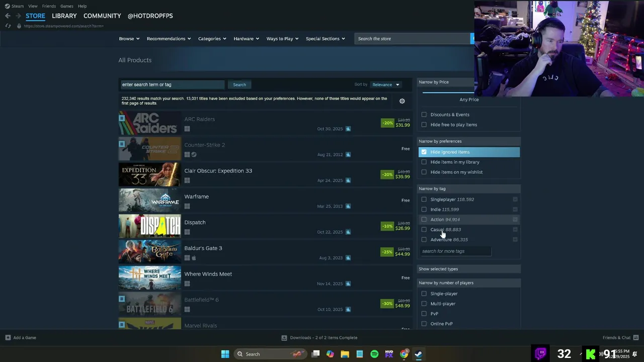This screenshot has width=644, height=362.
Task: Open Downloads icon in bottom bar
Action: (284, 338)
